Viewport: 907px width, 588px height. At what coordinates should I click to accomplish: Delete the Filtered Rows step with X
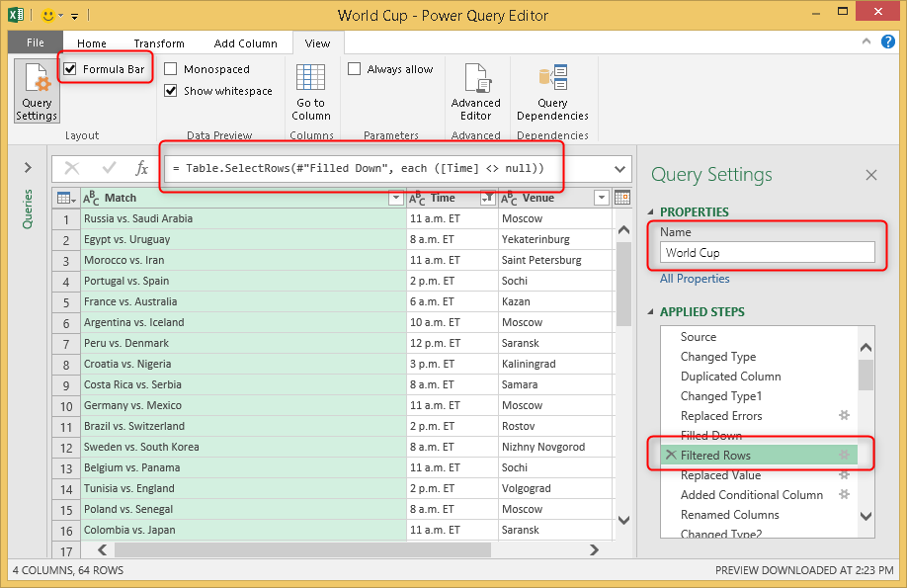(x=671, y=455)
